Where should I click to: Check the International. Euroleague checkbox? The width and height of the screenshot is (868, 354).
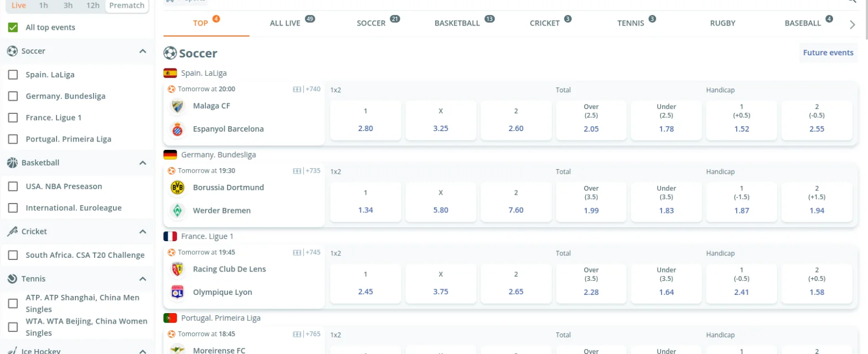pyautogui.click(x=13, y=208)
